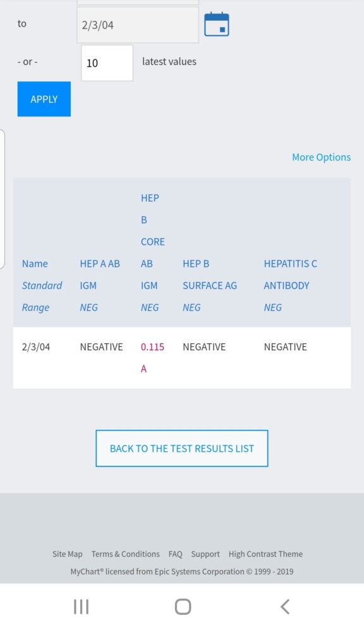
Task: Click the abnormal 0.115 result value
Action: tap(152, 347)
